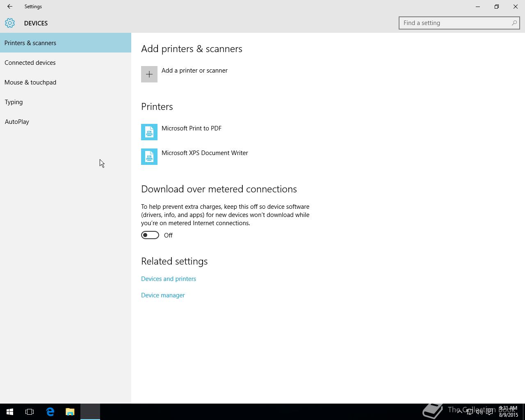The image size is (525, 420).
Task: Click Add a printer or scanner
Action: [x=194, y=71]
